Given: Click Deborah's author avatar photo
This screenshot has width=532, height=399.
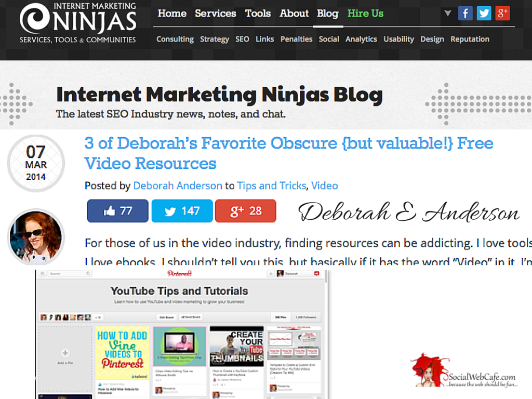Looking at the screenshot, I should click(x=36, y=237).
